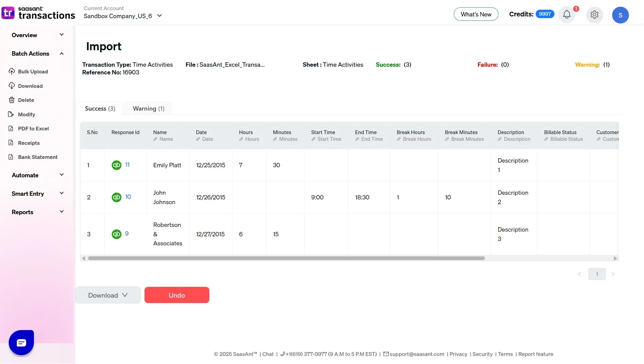Open settings via the gear icon
644x364 pixels.
point(594,15)
